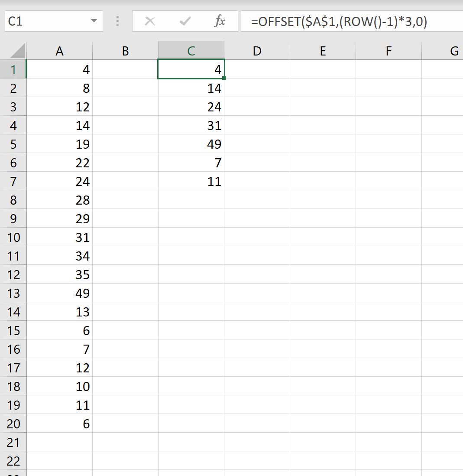Image resolution: width=463 pixels, height=476 pixels.
Task: Click the Insert Function fx icon
Action: point(220,21)
